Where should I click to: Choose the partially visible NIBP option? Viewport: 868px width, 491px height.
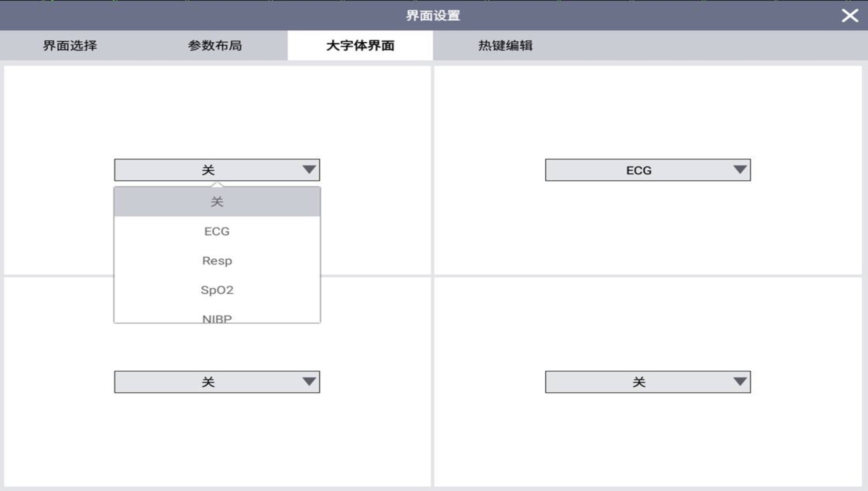217,318
